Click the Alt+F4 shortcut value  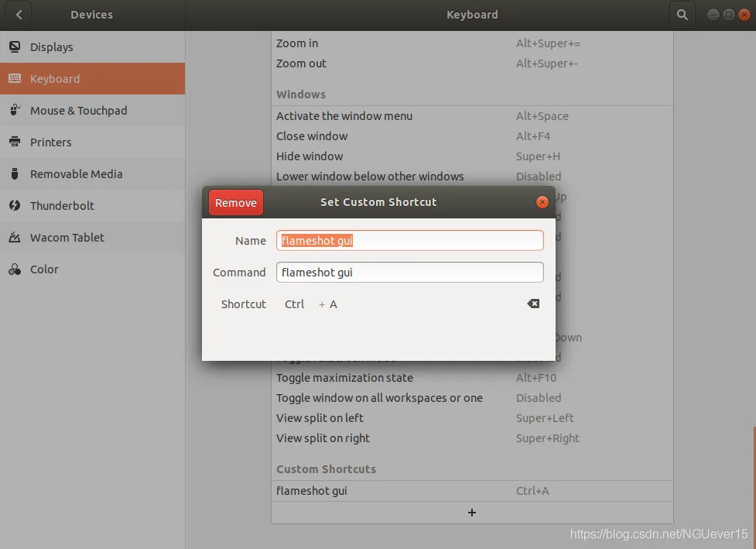point(533,136)
